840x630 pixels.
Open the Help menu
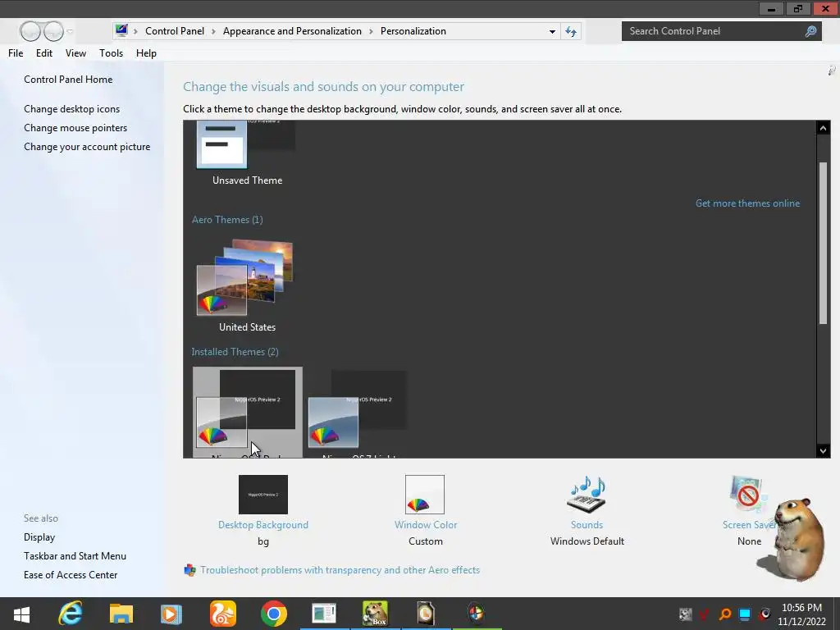pyautogui.click(x=146, y=53)
